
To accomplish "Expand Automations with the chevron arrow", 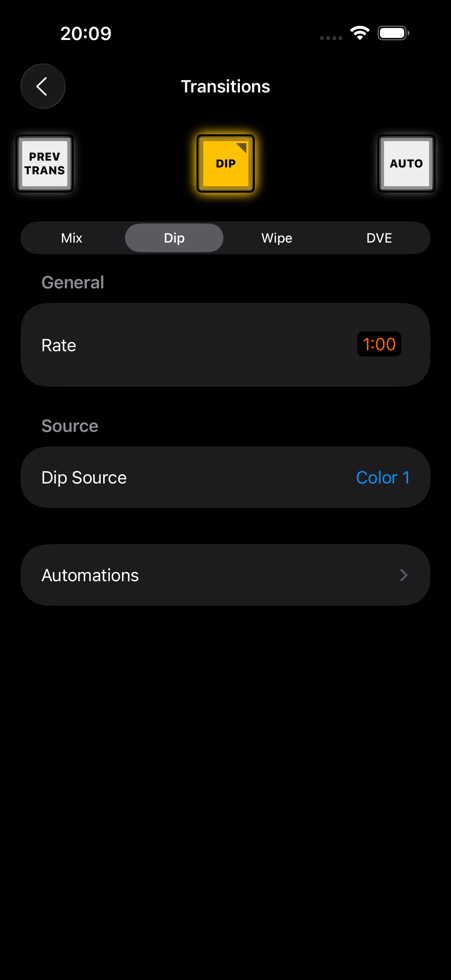I will point(404,575).
